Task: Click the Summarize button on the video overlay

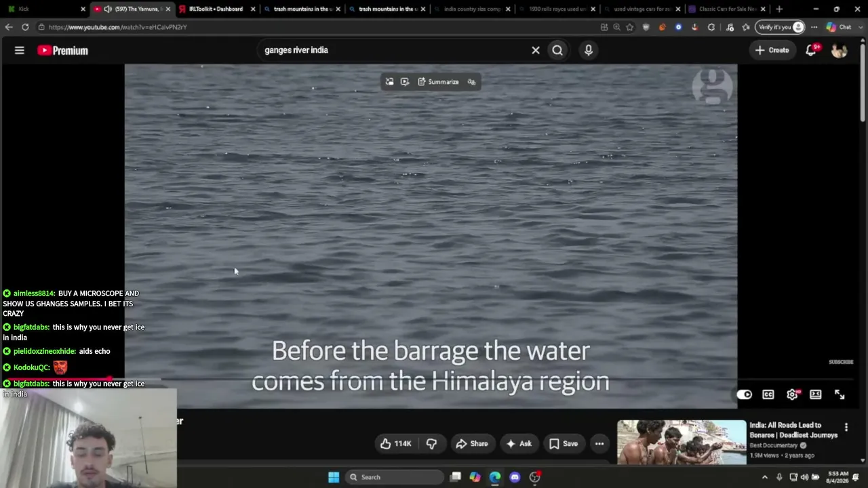Action: coord(438,82)
